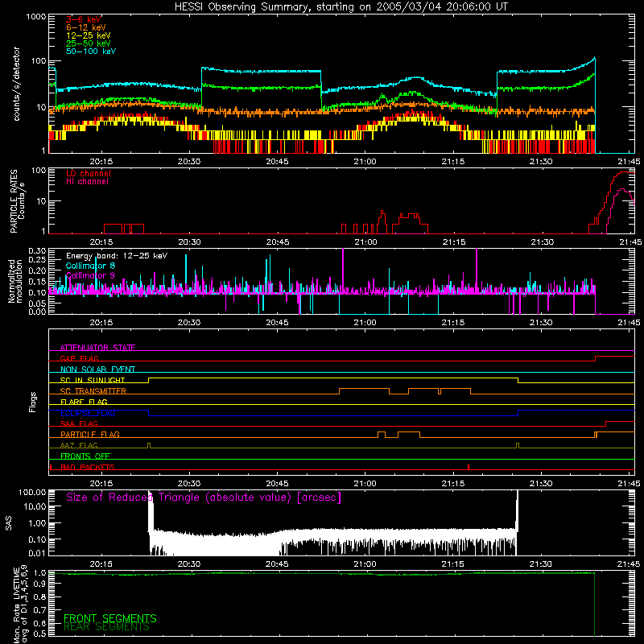This screenshot has height=644, width=644.
Task: Click the FLARE FLAG label
Action: pyautogui.click(x=84, y=402)
